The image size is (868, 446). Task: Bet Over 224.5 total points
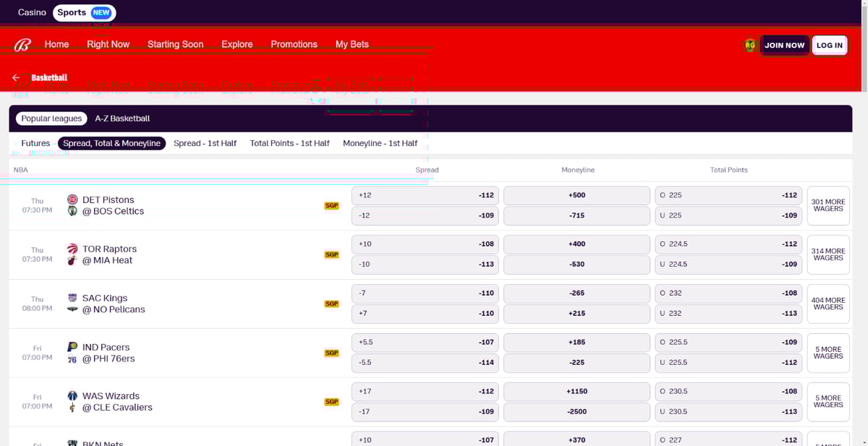coord(728,244)
